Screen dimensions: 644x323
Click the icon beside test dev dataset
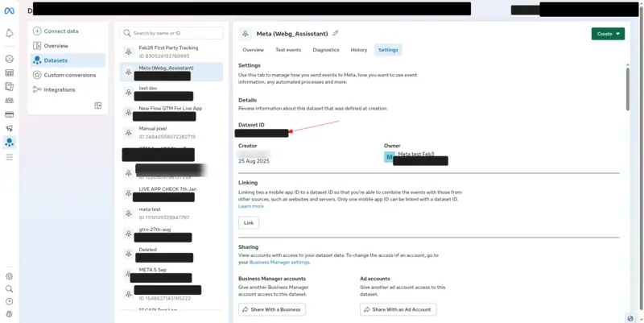129,92
